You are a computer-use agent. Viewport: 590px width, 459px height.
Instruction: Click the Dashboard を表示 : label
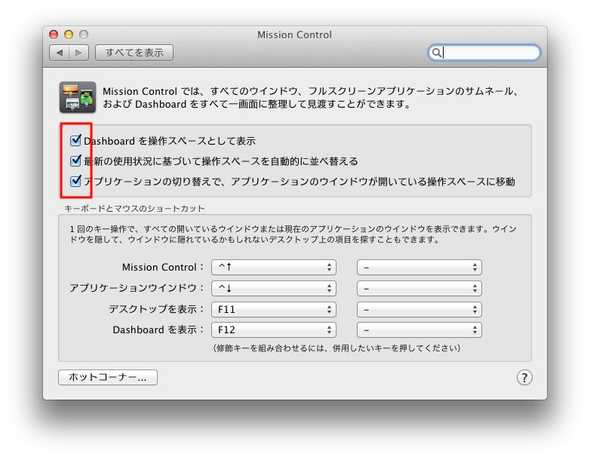click(158, 330)
